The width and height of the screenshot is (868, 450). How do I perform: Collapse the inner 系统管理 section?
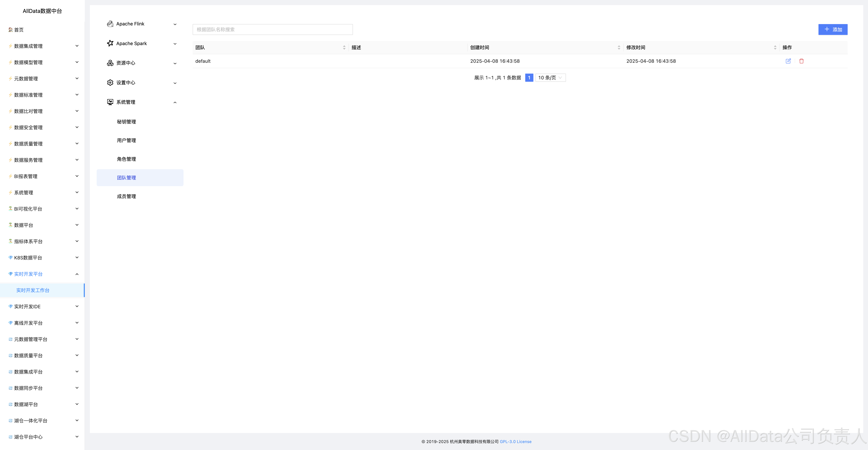click(175, 102)
